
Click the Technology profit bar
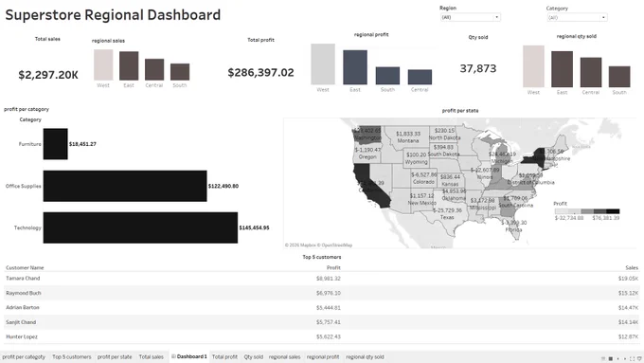coord(140,227)
